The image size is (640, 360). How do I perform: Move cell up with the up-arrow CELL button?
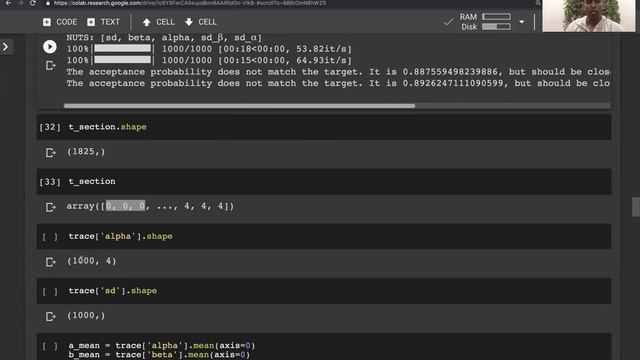[158, 22]
